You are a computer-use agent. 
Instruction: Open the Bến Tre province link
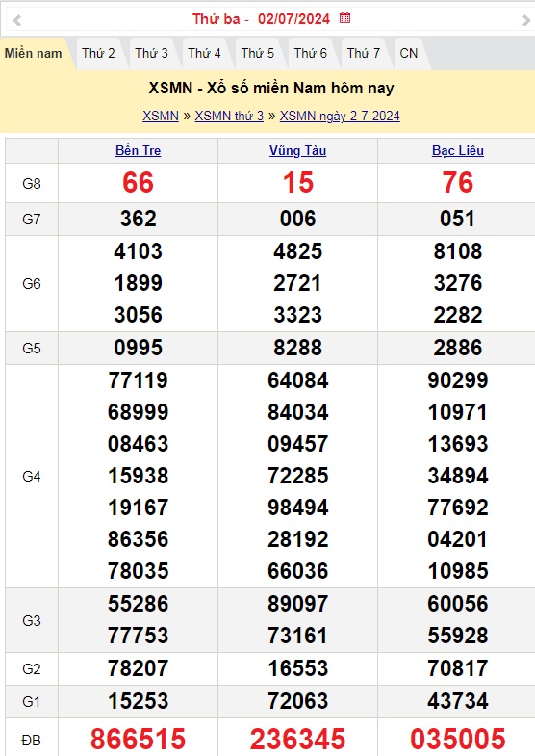(139, 150)
